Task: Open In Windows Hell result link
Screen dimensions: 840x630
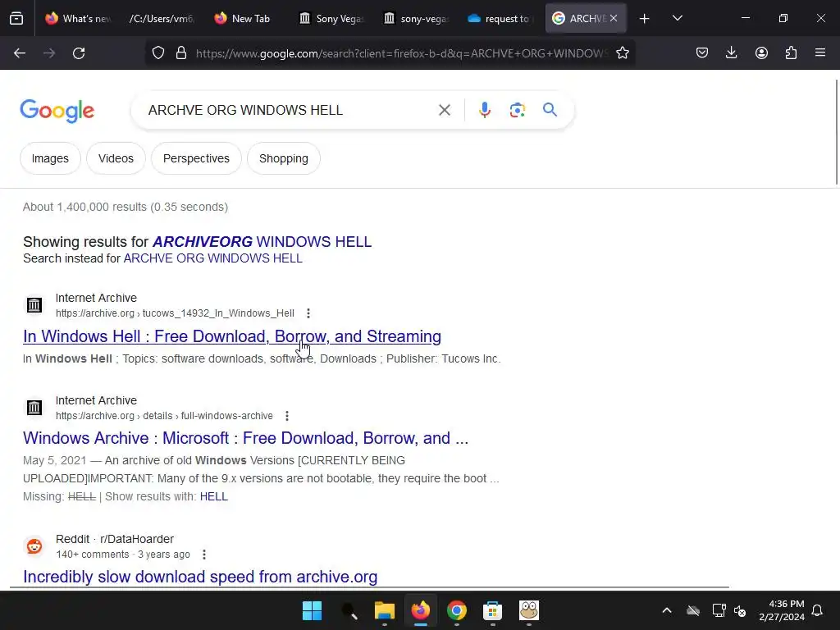Action: tap(232, 336)
